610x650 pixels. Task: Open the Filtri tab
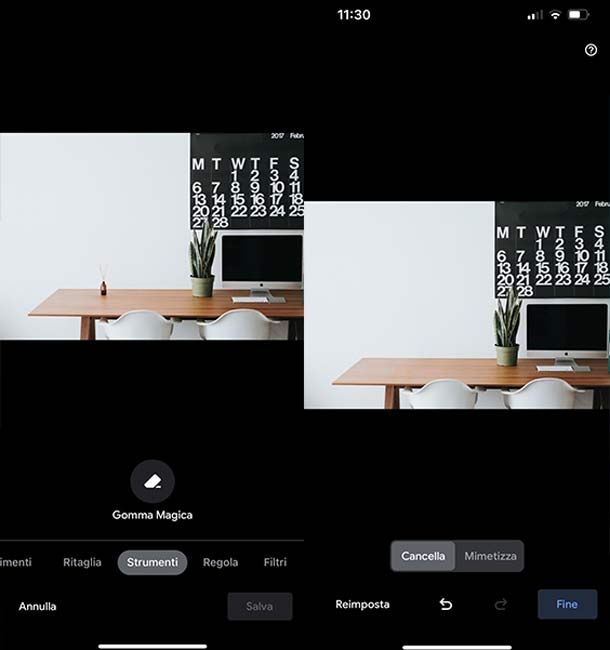point(275,562)
